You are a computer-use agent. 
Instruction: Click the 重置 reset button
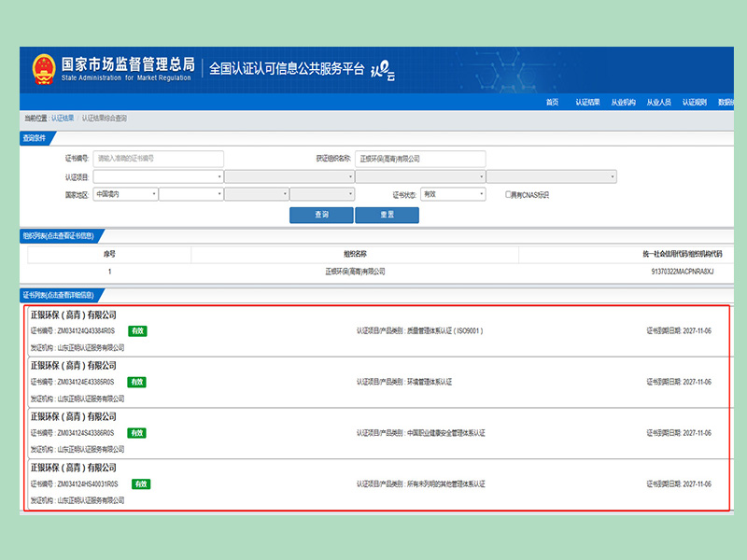click(387, 215)
